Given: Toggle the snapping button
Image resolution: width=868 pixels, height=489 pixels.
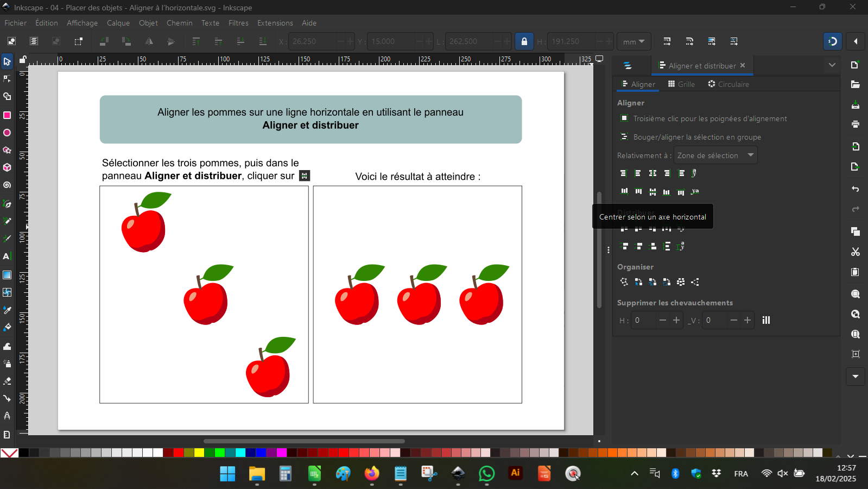Looking at the screenshot, I should point(833,41).
